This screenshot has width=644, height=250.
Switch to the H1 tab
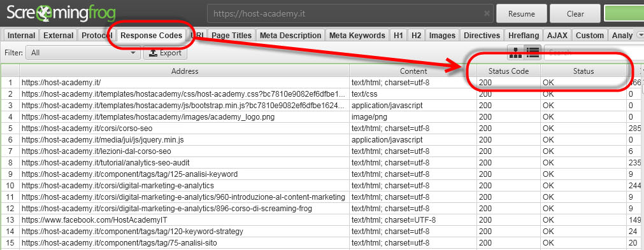pos(398,35)
